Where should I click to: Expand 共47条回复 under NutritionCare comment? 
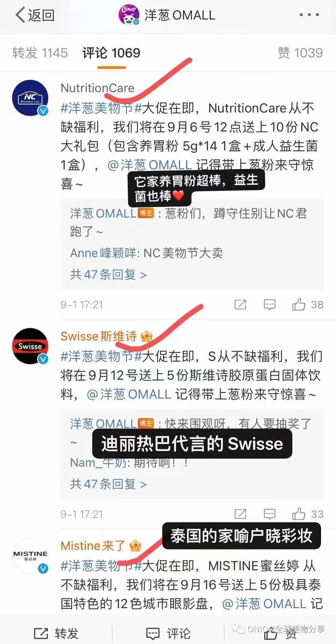tap(108, 274)
